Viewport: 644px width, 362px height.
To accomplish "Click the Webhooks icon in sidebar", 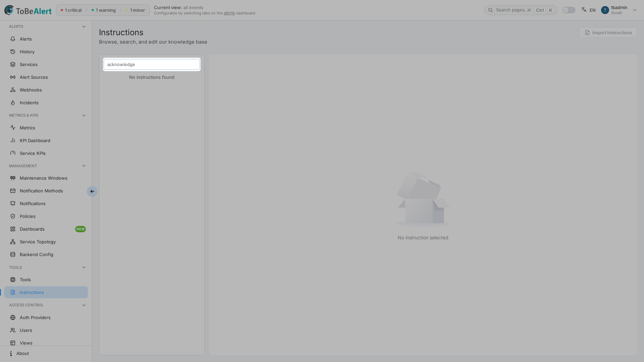I will tap(13, 90).
